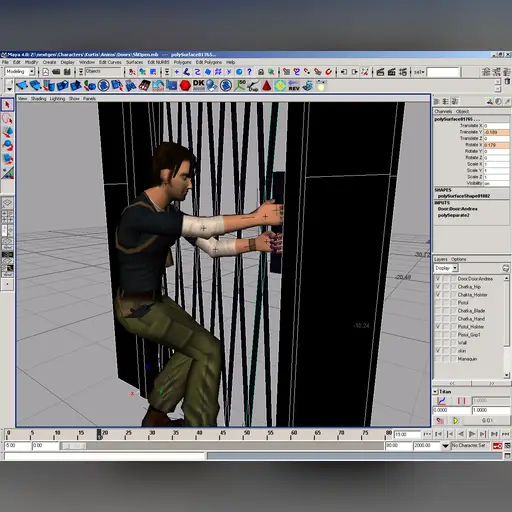Screen dimensions: 512x512
Task: Open the Layers menu in layer editor
Action: (x=441, y=259)
